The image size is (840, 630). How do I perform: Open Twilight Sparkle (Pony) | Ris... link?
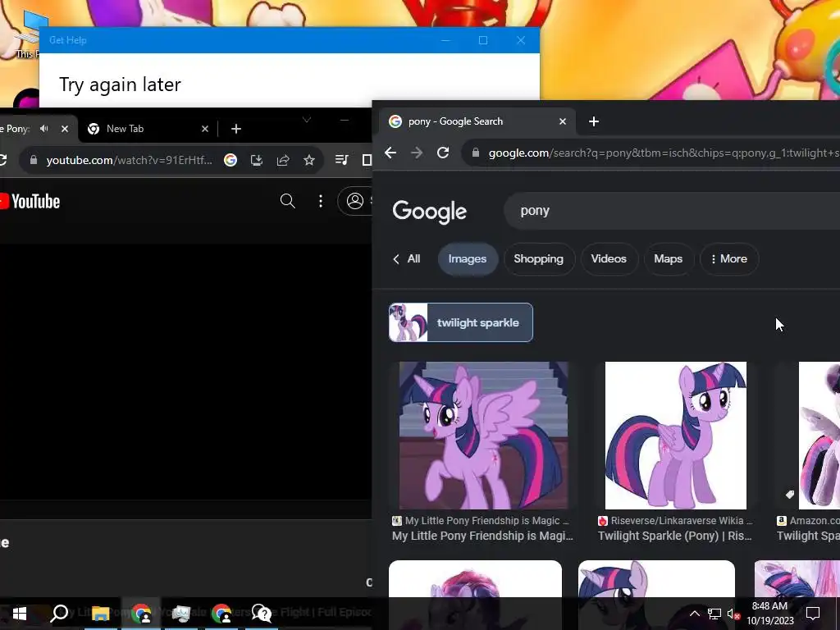(x=675, y=536)
